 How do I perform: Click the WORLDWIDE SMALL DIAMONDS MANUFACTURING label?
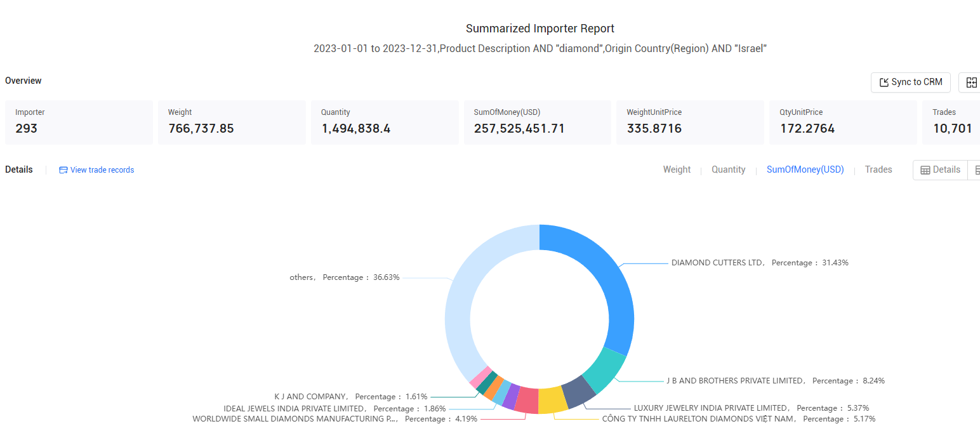tap(334, 419)
